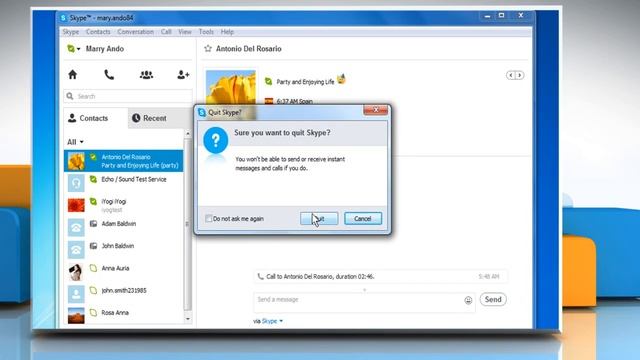Click the contact list scroll down arrow
Viewport: 640px width, 360px height.
(x=188, y=319)
